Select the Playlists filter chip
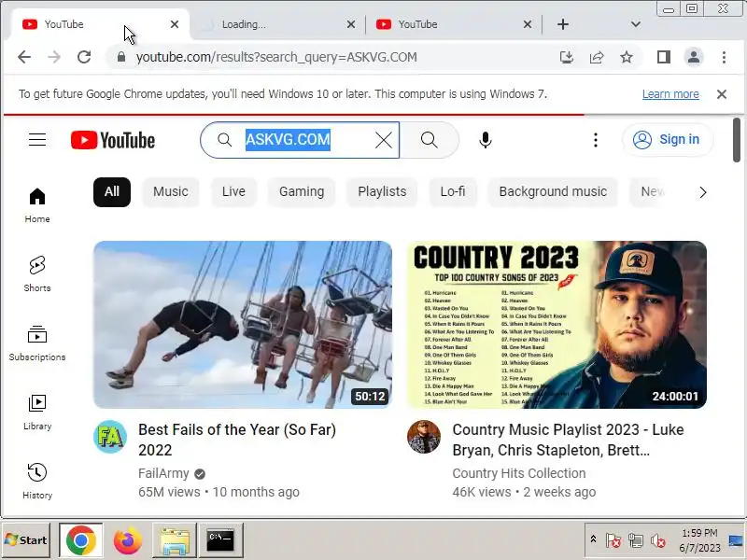Viewport: 747px width, 560px height. [x=382, y=192]
